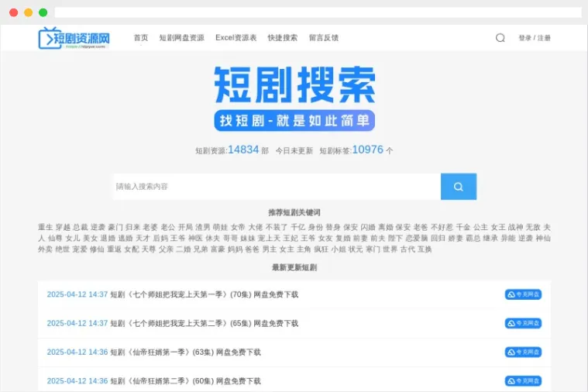The height and width of the screenshot is (392, 588).
Task: Open the 快捷搜索 menu item
Action: tap(282, 38)
